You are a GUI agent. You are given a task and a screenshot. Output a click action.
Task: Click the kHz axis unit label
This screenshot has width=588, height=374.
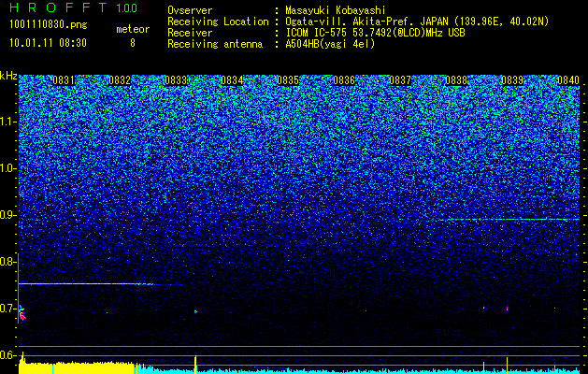point(8,76)
